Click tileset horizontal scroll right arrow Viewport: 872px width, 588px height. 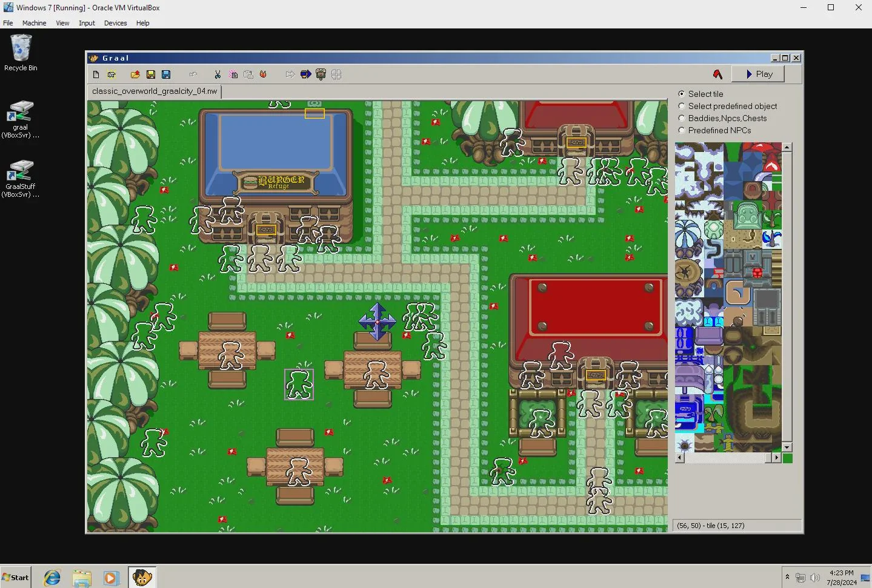point(776,458)
